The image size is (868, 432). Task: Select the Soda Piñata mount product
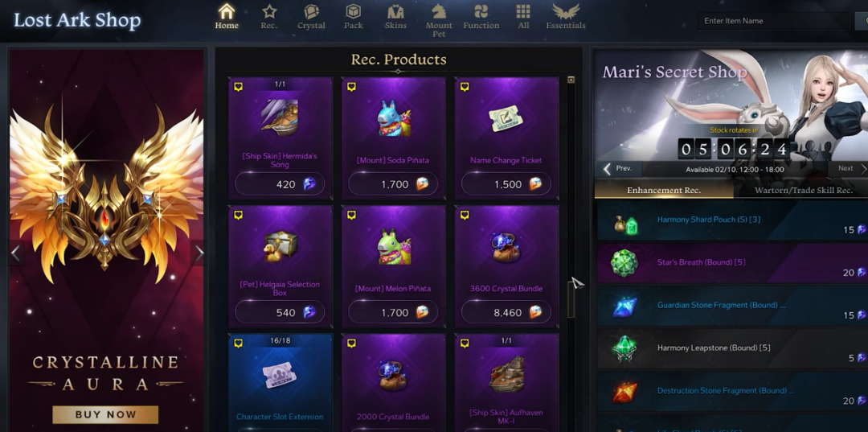point(393,138)
